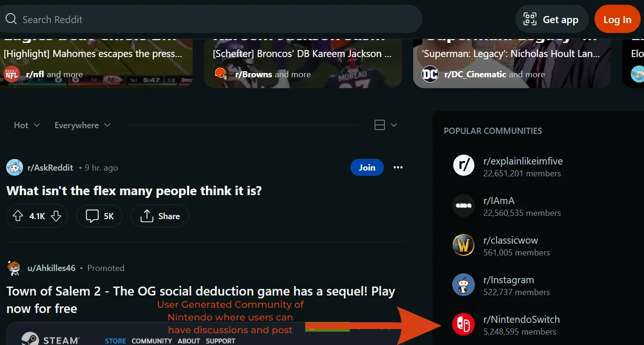Click the r/classicwow WoW icon
This screenshot has width=644, height=345.
coord(463,245)
